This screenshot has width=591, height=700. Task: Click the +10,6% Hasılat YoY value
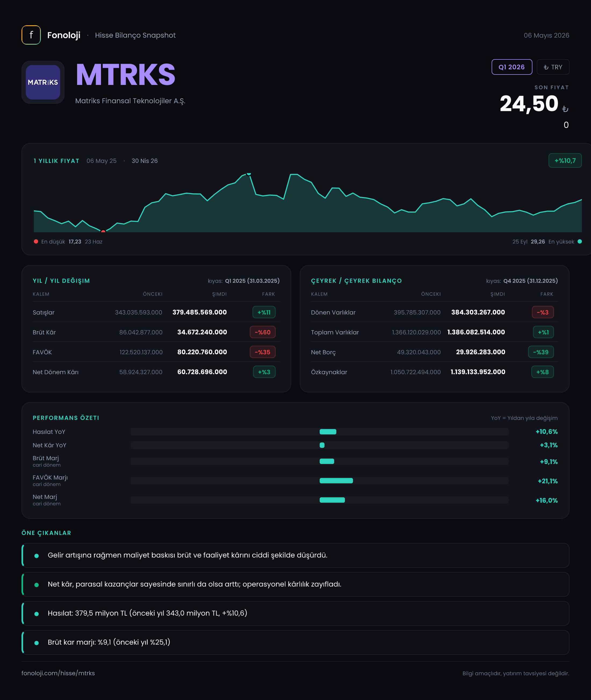(546, 432)
